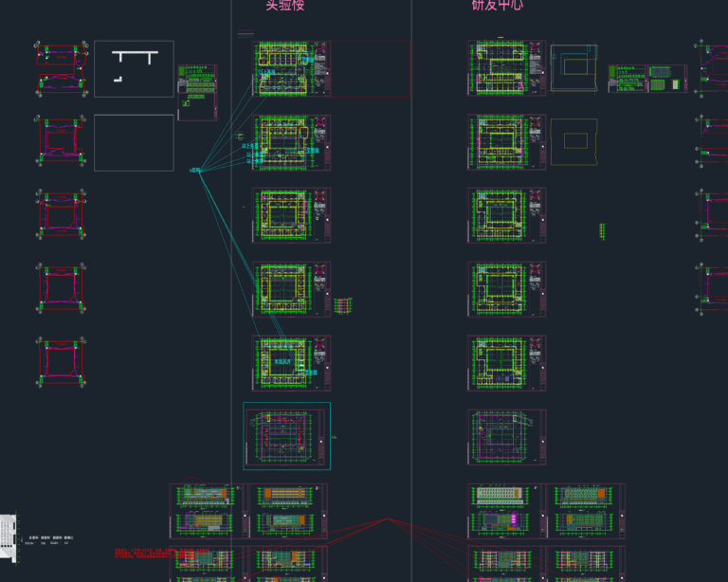Select the small green vertical detail right of 研发中心 plans
Screen dimensions: 728x582
(x=603, y=231)
